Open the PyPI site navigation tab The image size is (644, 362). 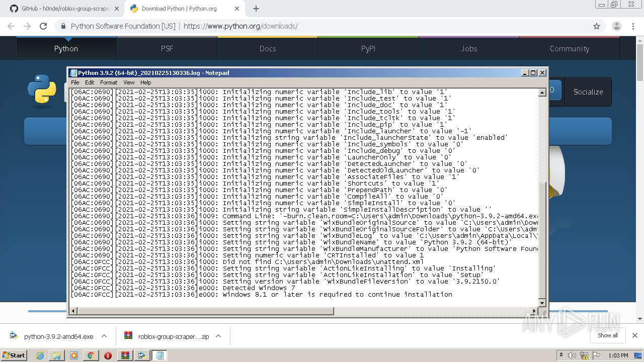tap(368, 48)
